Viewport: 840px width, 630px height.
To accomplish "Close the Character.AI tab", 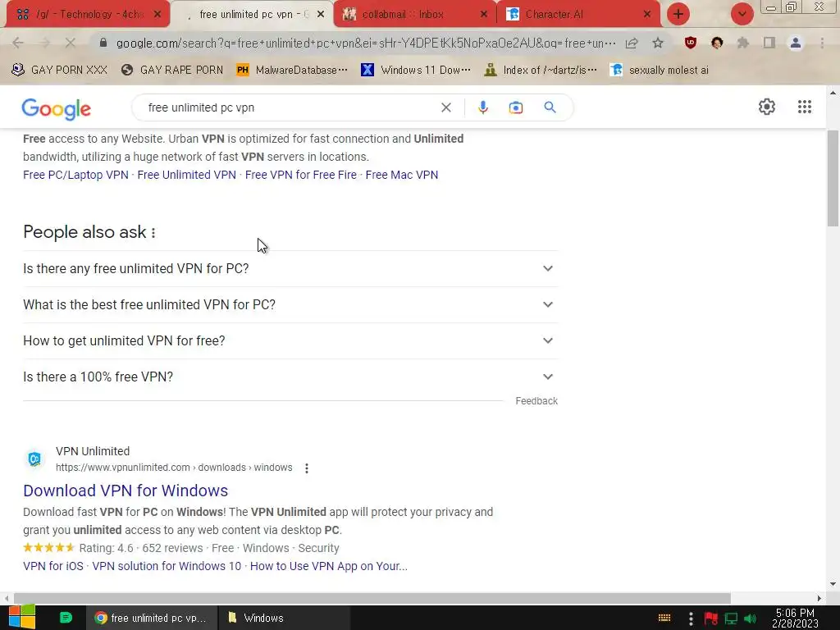I will tap(647, 15).
